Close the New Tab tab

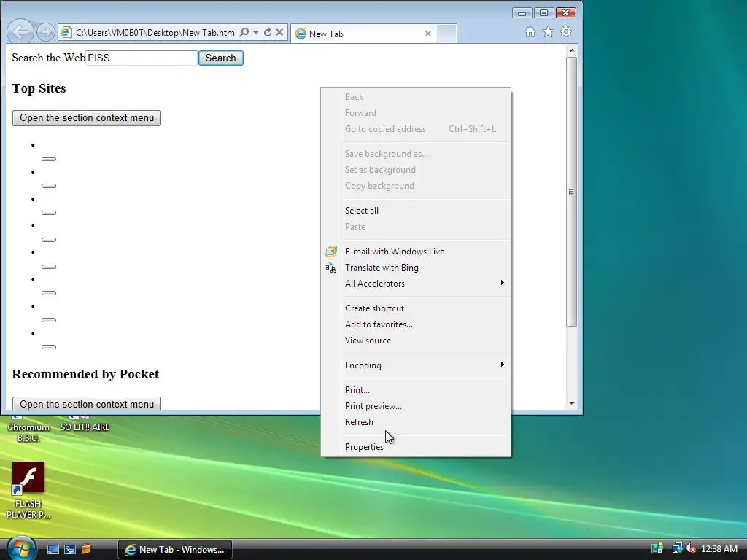pyautogui.click(x=427, y=34)
